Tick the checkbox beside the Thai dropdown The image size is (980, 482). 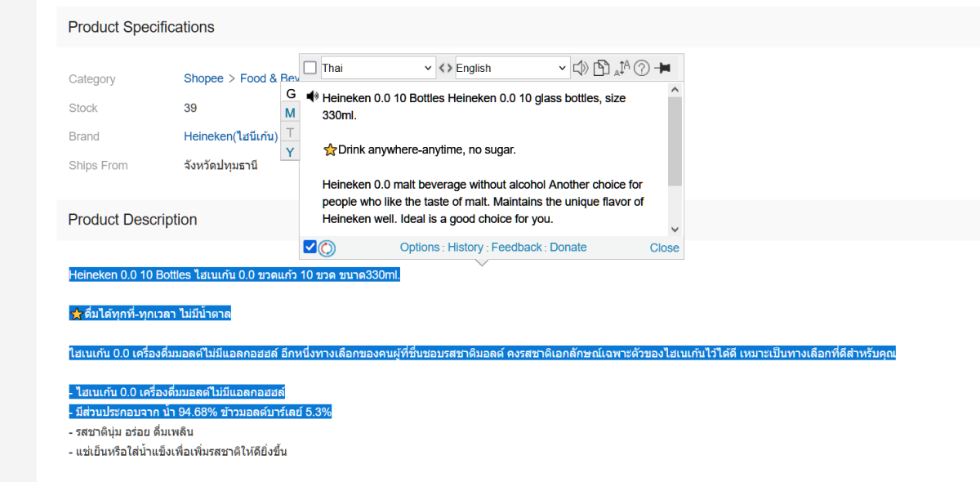coord(310,68)
